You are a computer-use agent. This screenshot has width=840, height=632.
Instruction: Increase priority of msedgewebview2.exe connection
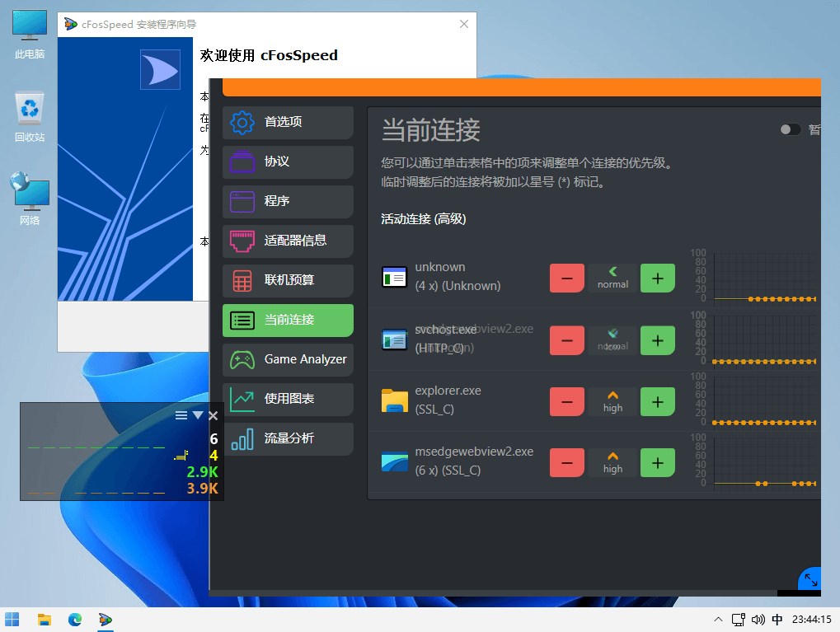[x=657, y=463]
